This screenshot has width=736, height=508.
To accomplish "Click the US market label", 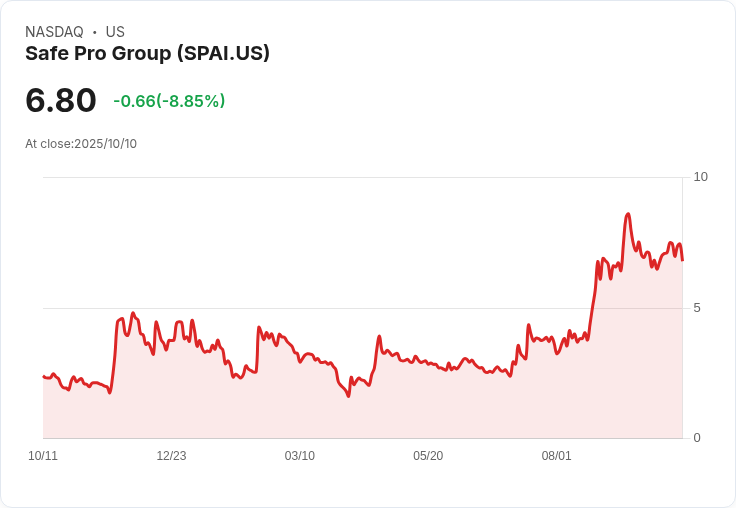I will pos(115,32).
